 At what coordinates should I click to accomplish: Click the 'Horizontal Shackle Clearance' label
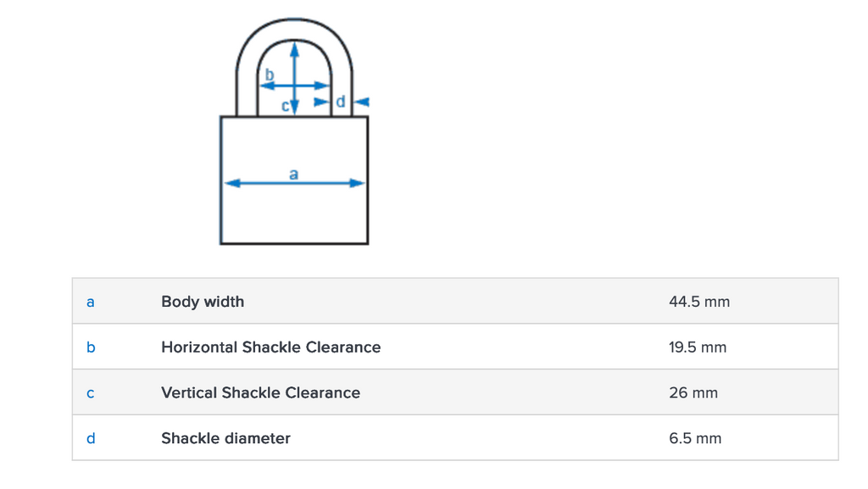coord(270,347)
